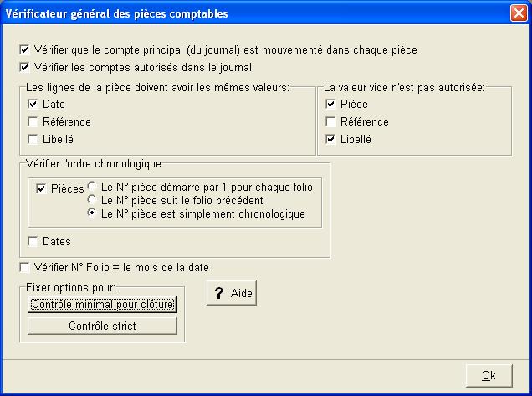Close the Vérificateur général dialog window
532x396 pixels.
518,13
